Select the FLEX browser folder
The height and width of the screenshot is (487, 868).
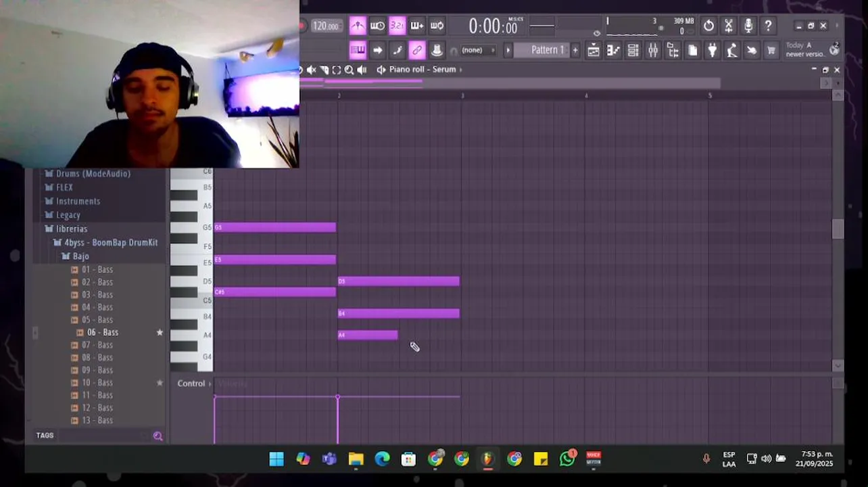coord(59,187)
